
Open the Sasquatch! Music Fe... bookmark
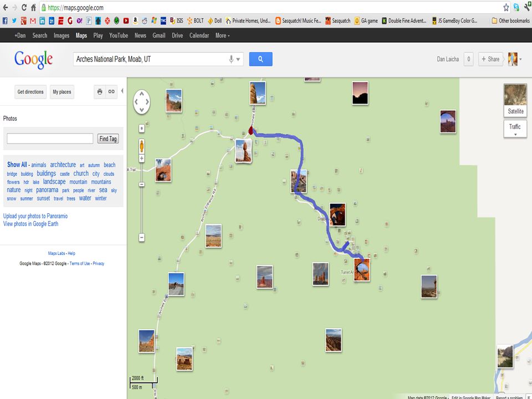tap(298, 21)
